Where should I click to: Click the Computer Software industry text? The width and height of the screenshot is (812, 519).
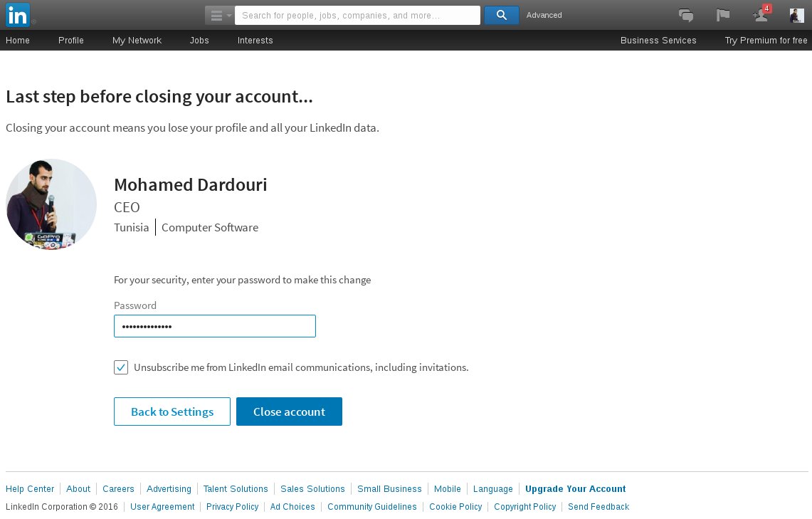[210, 227]
